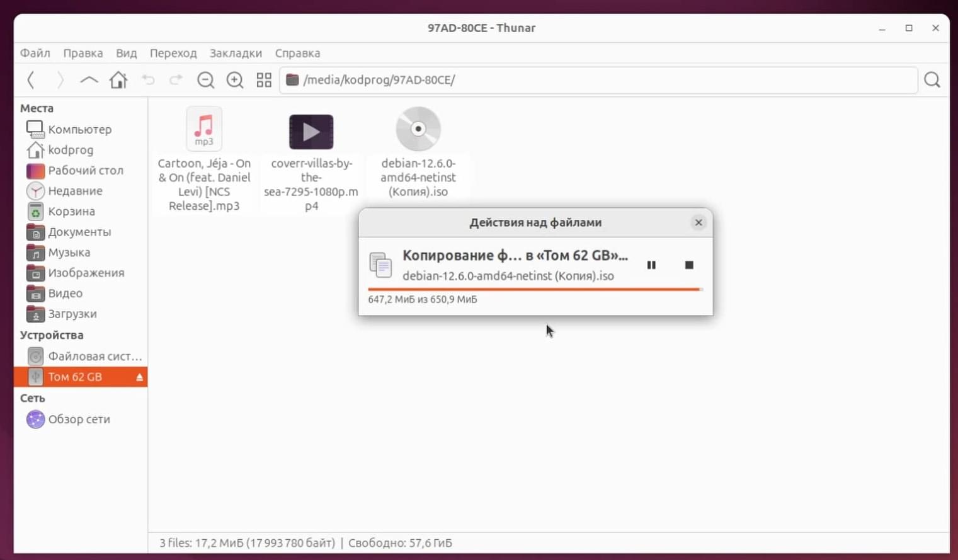Click the undo toolbar icon

point(148,80)
